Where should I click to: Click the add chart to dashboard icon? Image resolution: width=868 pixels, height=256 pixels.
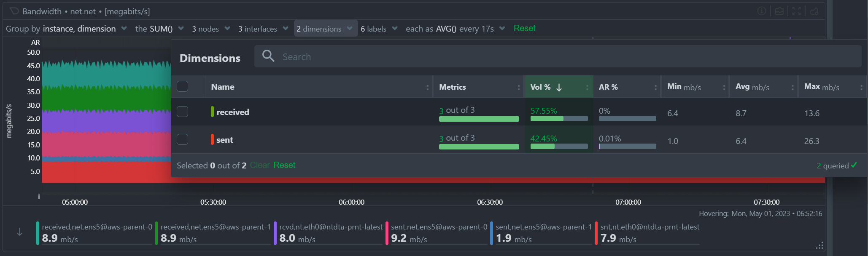[x=814, y=11]
